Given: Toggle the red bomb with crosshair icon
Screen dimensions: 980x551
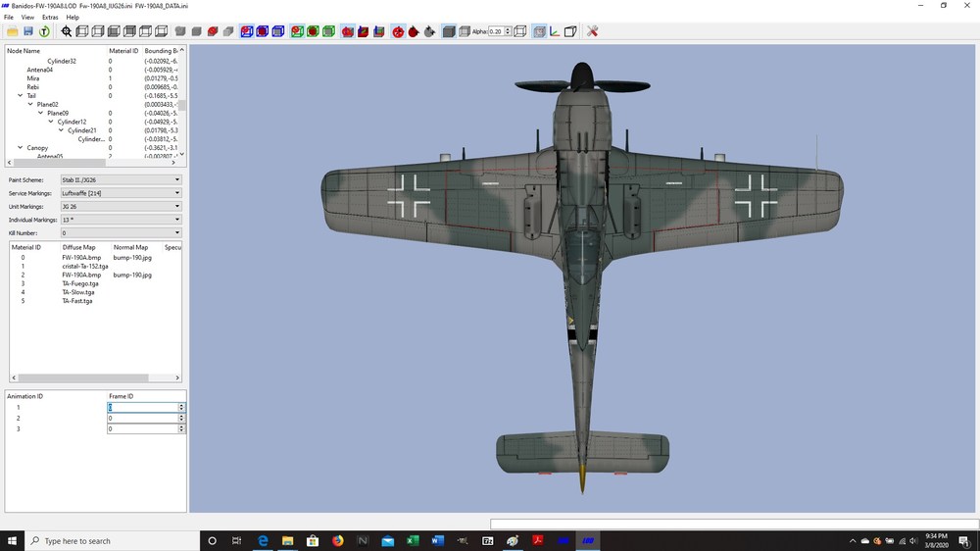Looking at the screenshot, I should tap(398, 31).
